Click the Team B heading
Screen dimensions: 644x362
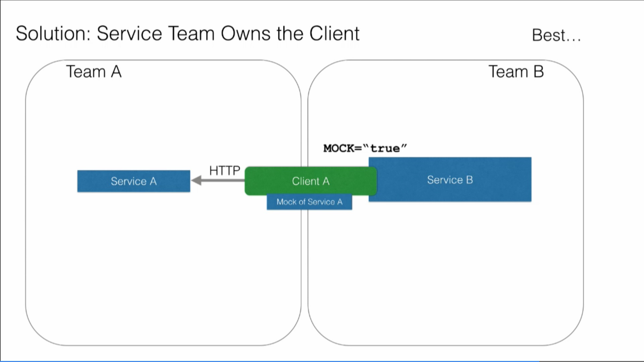tap(516, 72)
